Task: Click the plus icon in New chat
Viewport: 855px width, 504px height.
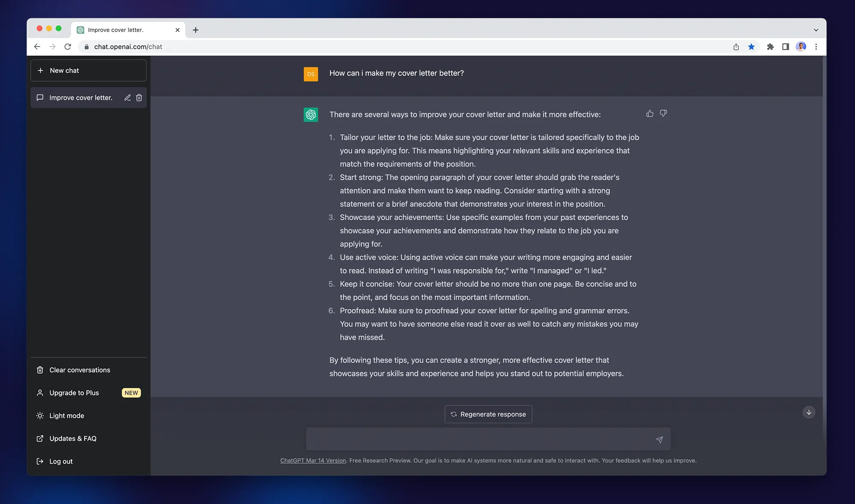Action: (x=40, y=71)
